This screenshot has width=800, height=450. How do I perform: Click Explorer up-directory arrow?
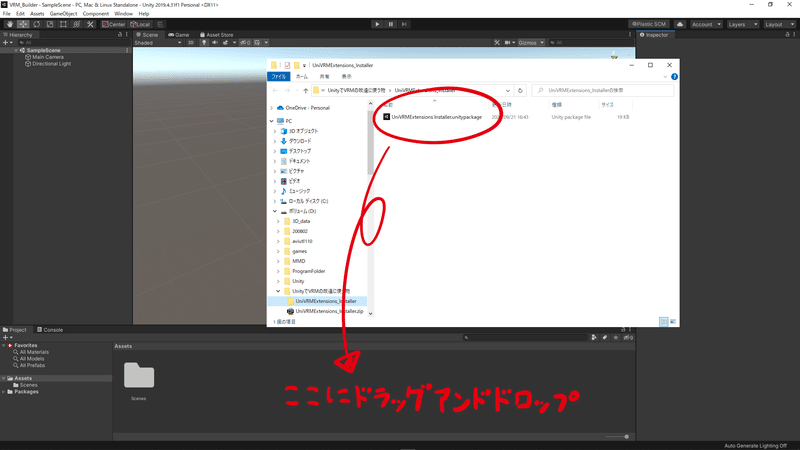[305, 91]
